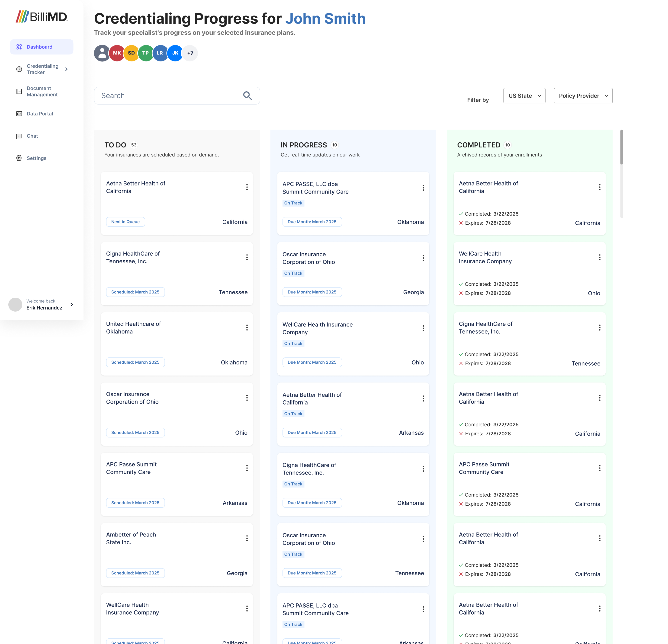Select the LR specialist avatar

(x=160, y=53)
